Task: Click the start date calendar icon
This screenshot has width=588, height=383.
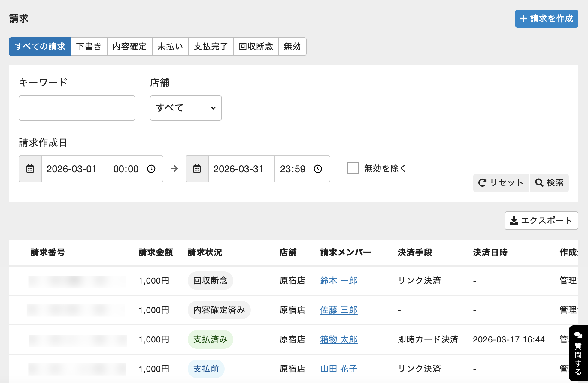Action: [30, 169]
